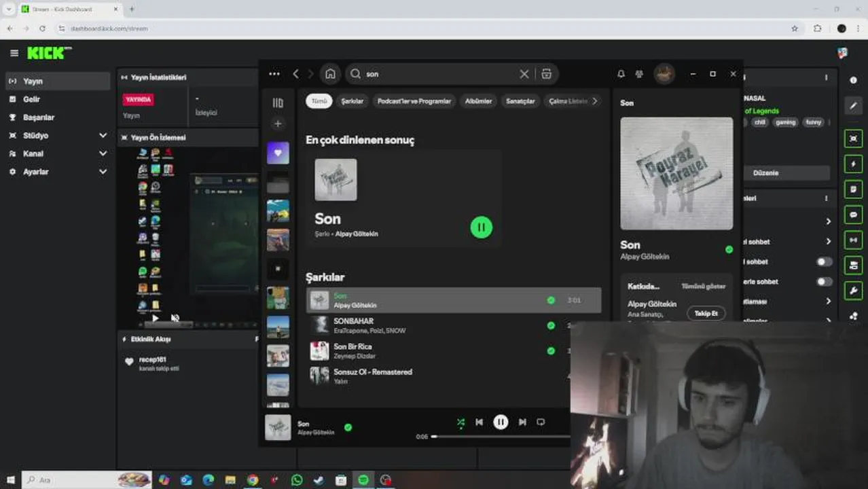Viewport: 868px width, 489px height.
Task: Open chevron row above sohbet toggles
Action: pos(828,241)
